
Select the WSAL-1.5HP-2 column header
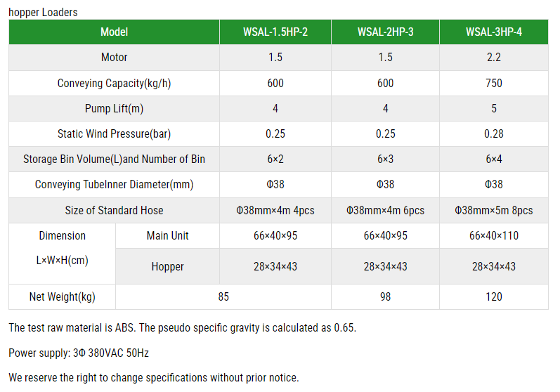(275, 32)
